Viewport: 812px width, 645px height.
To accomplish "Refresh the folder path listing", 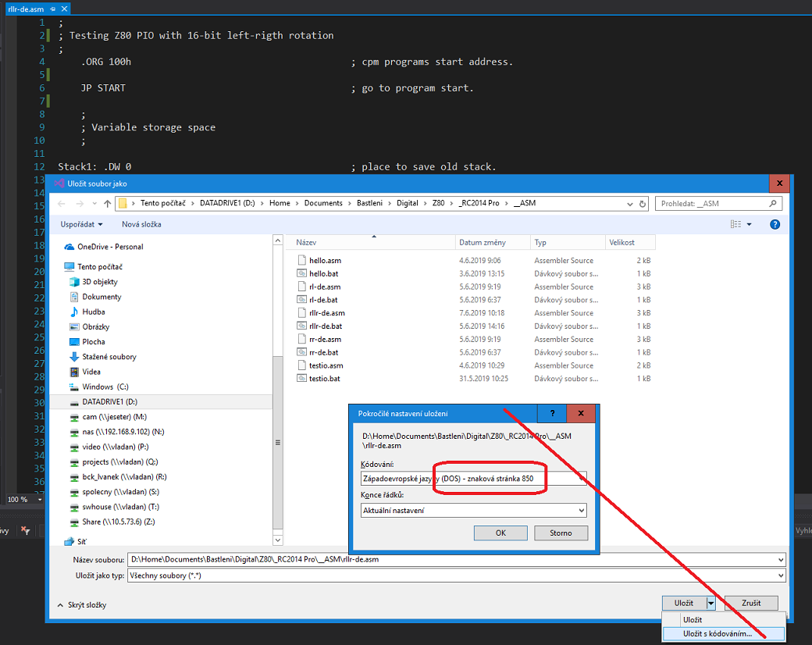I will click(x=642, y=204).
